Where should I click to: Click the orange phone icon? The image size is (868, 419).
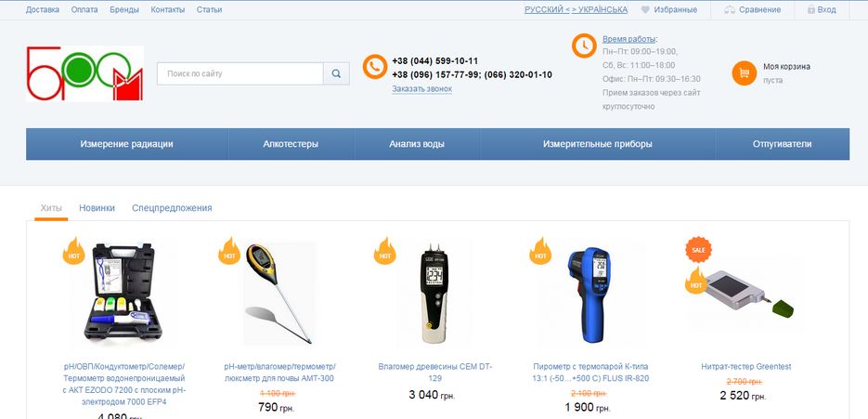coord(375,67)
